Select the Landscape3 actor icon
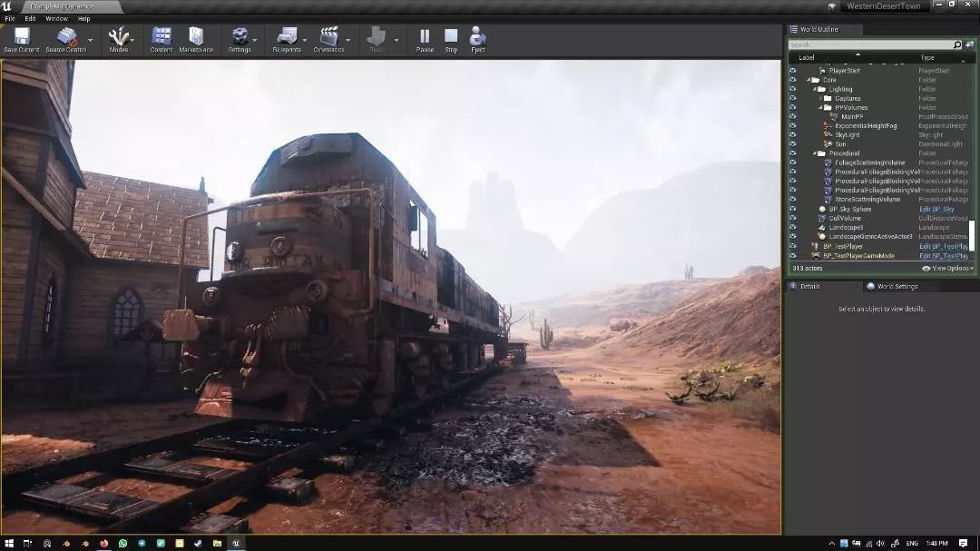The image size is (980, 551). click(x=822, y=227)
